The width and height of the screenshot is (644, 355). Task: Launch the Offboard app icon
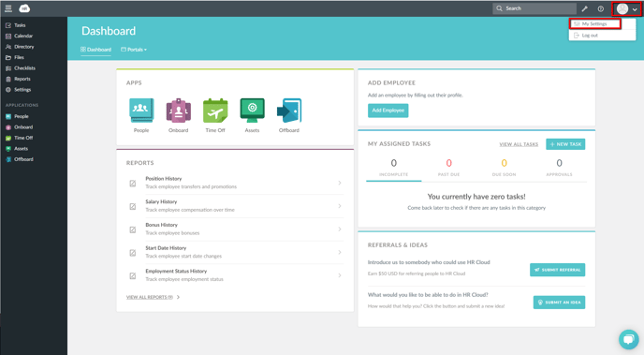[x=289, y=111]
